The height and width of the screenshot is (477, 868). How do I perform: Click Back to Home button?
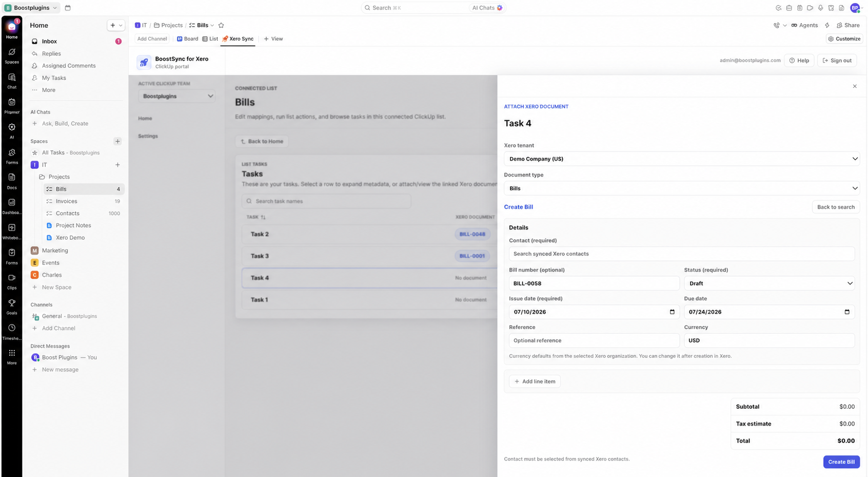[262, 141]
